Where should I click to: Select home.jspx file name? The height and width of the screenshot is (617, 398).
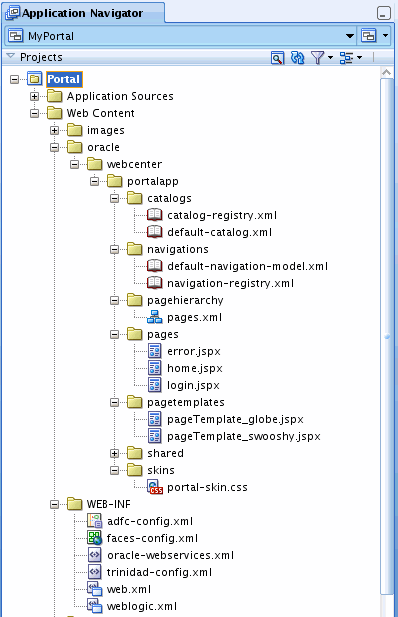click(195, 368)
